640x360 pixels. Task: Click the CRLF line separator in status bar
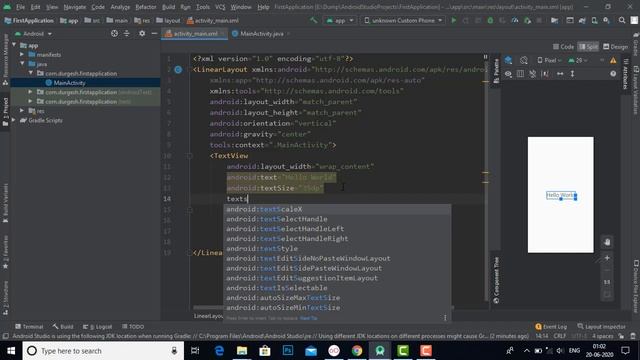click(560, 336)
